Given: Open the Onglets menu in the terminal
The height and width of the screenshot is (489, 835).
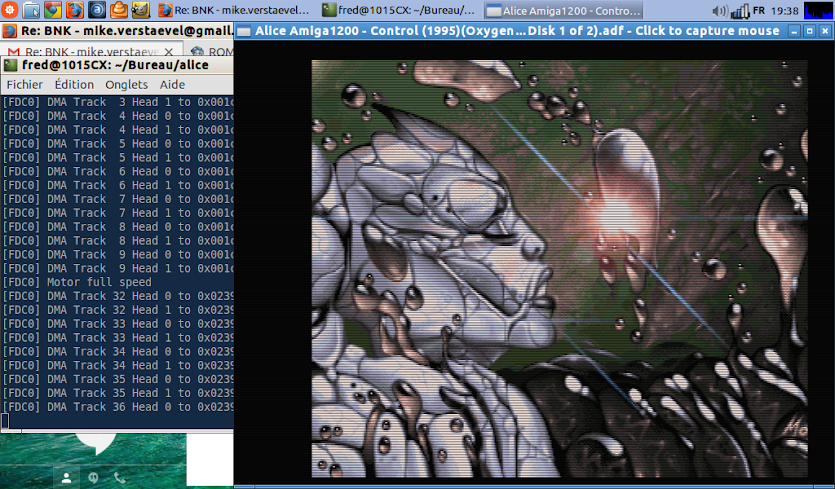Looking at the screenshot, I should 126,85.
